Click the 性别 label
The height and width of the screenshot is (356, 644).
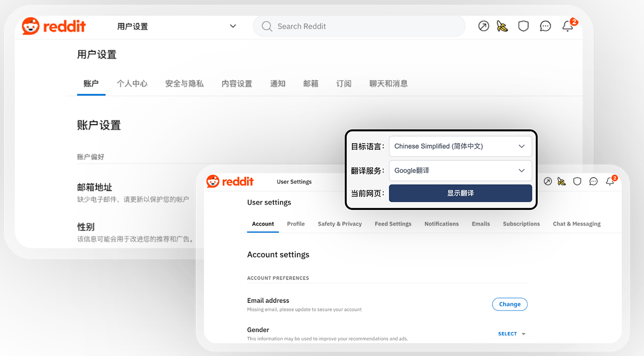[x=86, y=227]
